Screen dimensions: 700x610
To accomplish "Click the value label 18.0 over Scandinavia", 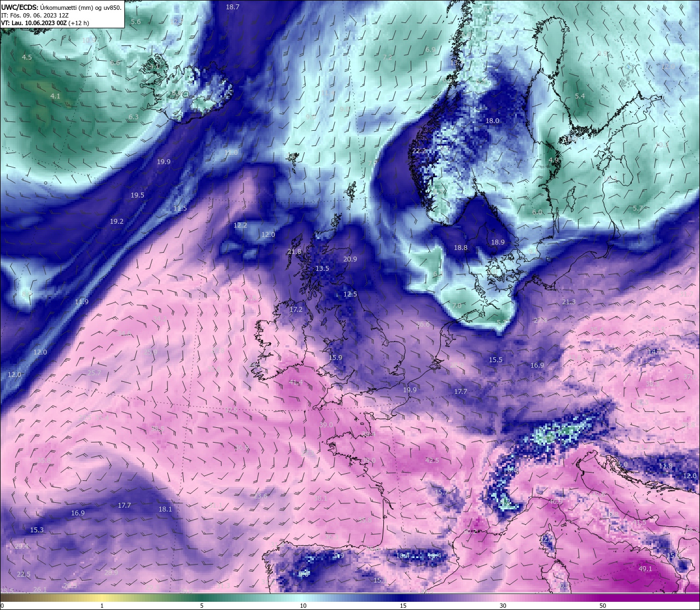I will [493, 121].
